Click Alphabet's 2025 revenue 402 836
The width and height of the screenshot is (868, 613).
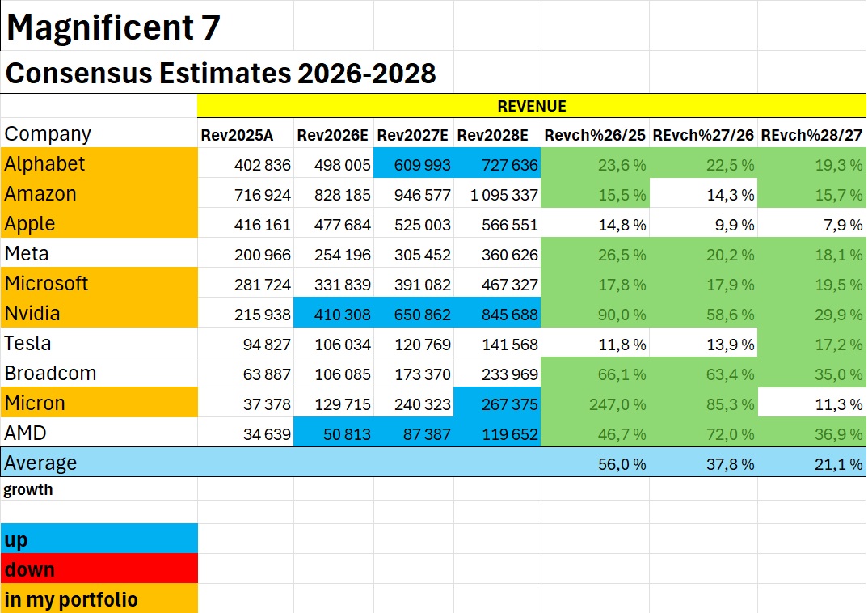pos(245,164)
